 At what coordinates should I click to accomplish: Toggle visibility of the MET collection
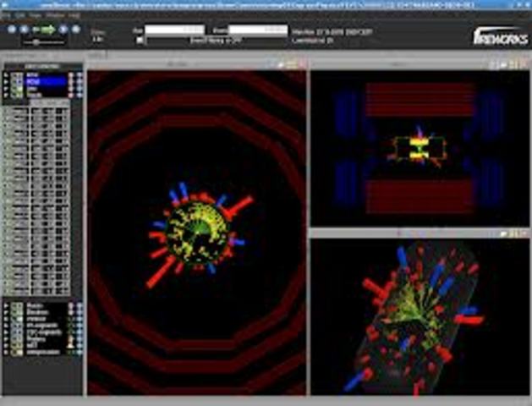tap(16, 345)
